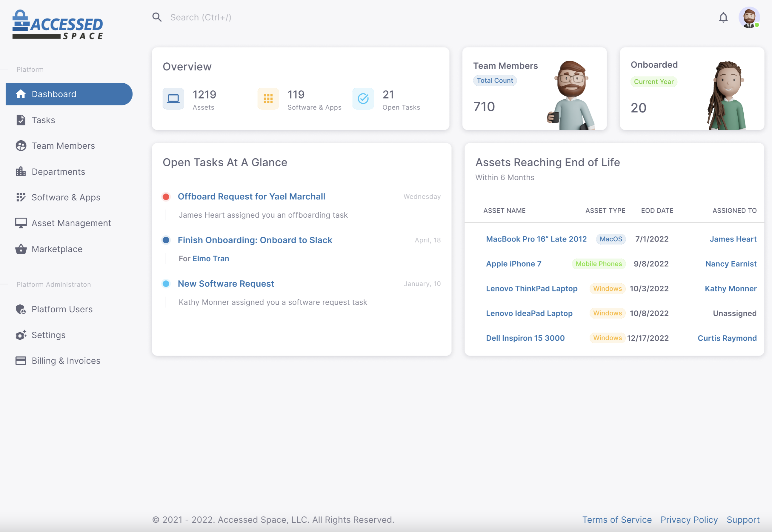Click the notification bell icon
772x532 pixels.
pos(723,17)
